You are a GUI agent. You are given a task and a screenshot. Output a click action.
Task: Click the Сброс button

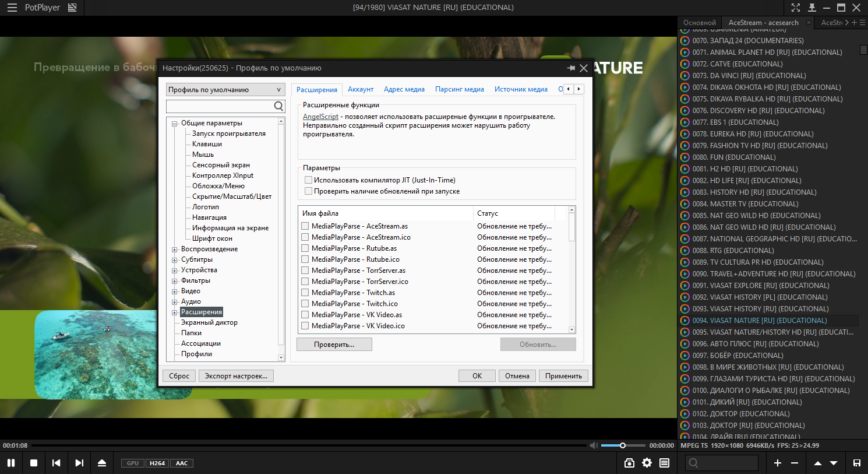[x=179, y=376]
